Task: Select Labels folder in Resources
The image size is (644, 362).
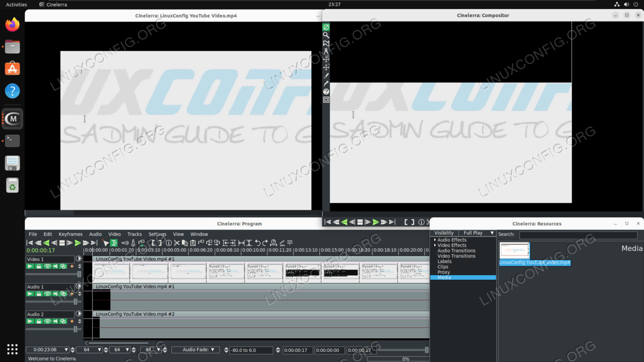Action: point(444,261)
